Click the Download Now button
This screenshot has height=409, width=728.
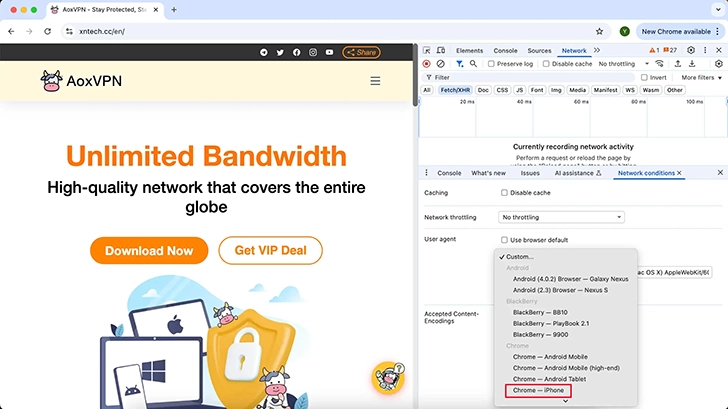coord(149,251)
